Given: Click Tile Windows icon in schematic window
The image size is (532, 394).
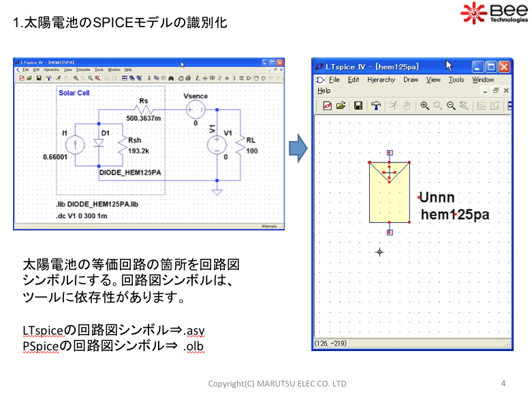Looking at the screenshot, I should click(125, 78).
